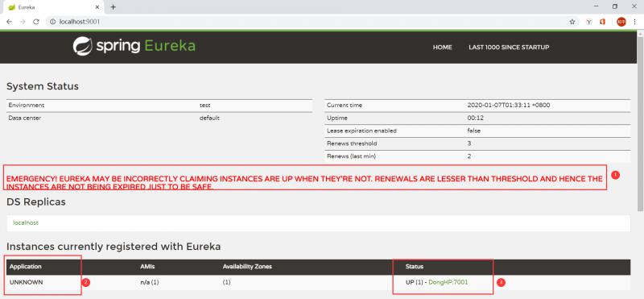Click the AMIs column header
Image resolution: width=644 pixels, height=299 pixels.
[147, 267]
